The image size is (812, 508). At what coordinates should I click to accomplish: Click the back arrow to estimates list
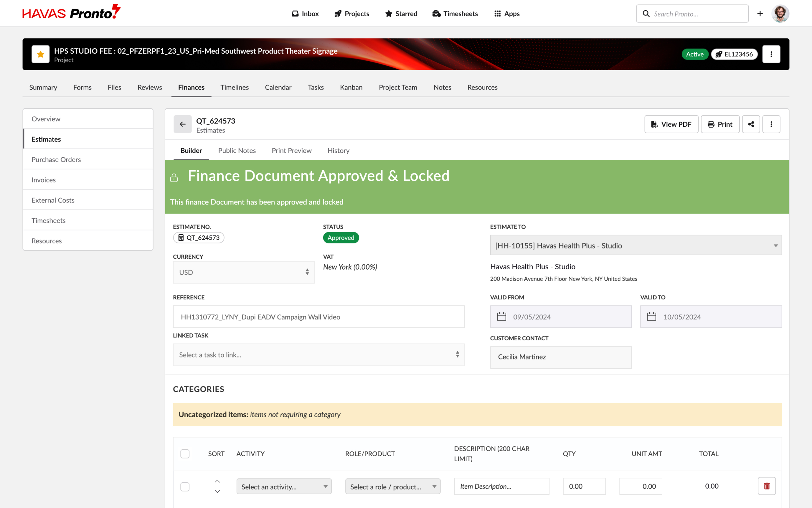[x=182, y=124]
